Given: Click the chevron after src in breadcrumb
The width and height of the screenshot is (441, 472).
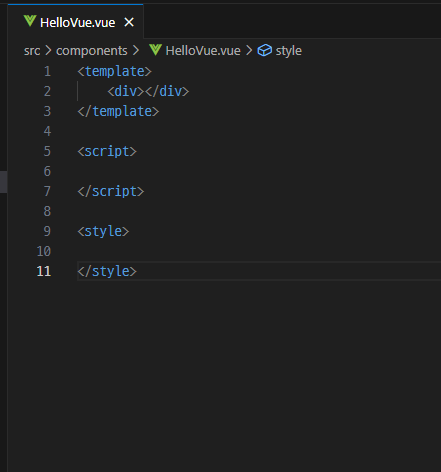Looking at the screenshot, I should tap(48, 51).
